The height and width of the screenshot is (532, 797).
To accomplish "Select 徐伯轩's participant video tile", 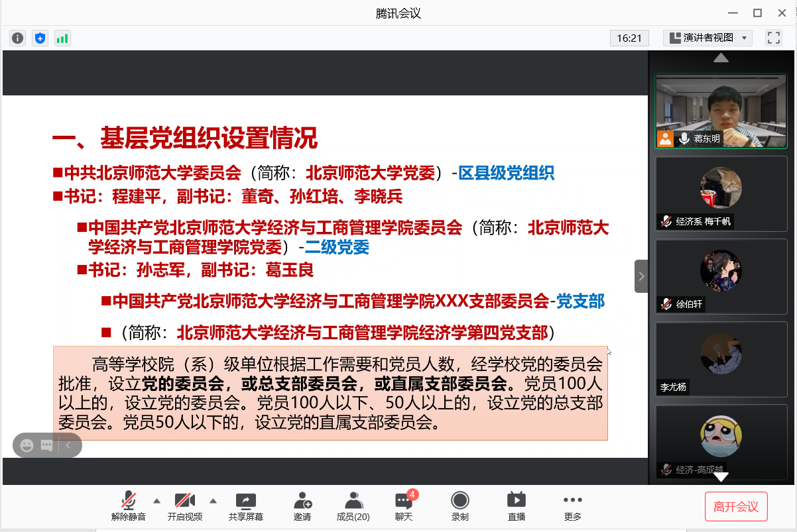I will 721,276.
